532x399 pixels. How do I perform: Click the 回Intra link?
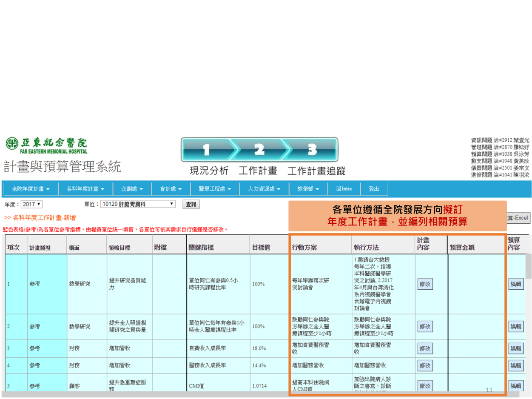pos(344,189)
